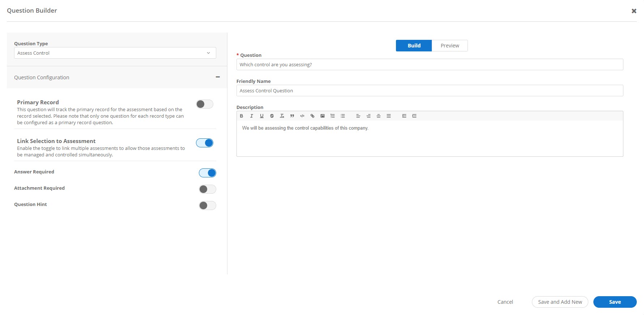Viewport: 644px width, 315px height.
Task: Switch to the Preview tab
Action: point(449,46)
